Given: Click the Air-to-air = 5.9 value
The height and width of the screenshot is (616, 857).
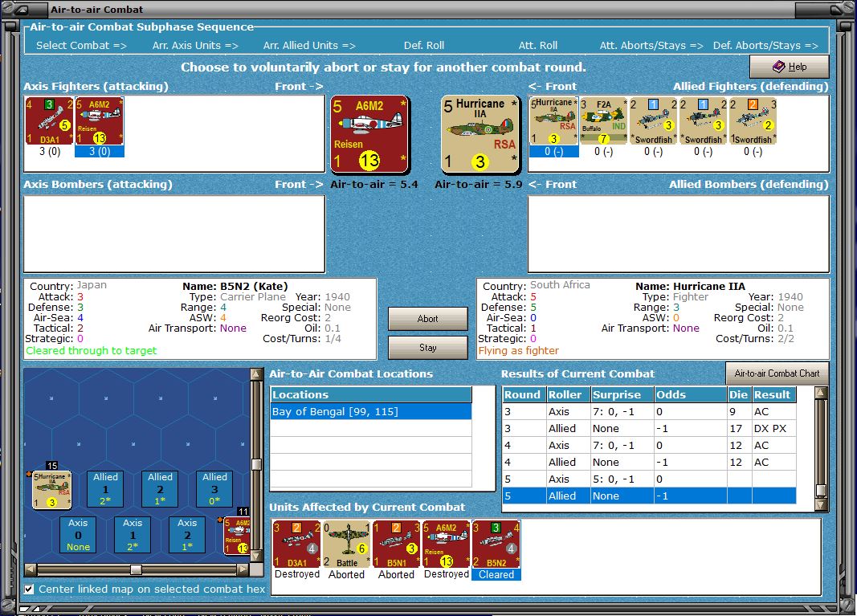Looking at the screenshot, I should pyautogui.click(x=478, y=185).
